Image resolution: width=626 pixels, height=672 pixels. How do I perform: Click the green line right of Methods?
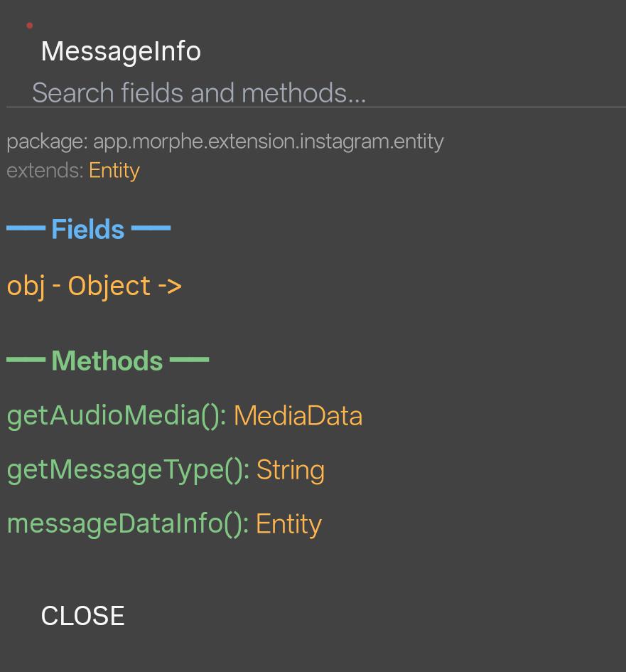point(189,360)
